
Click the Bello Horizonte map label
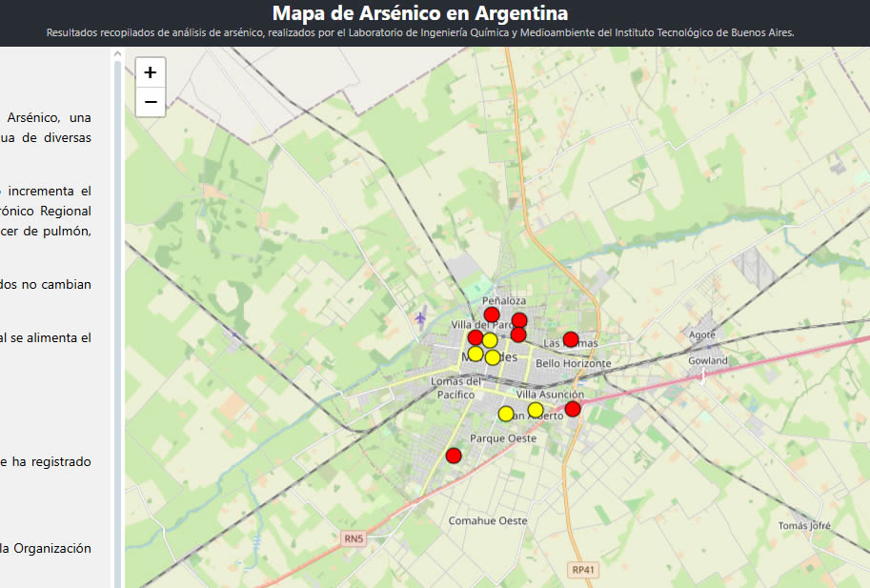click(x=574, y=364)
